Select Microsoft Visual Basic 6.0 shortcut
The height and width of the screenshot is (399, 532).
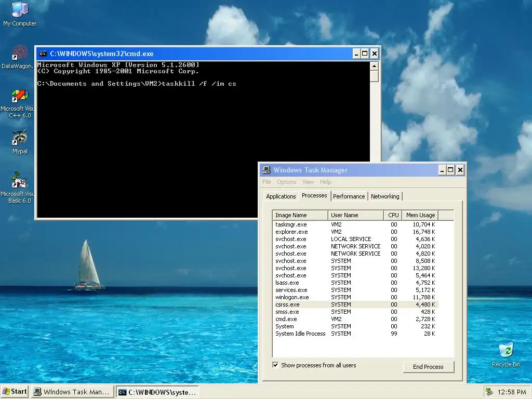[x=18, y=188]
